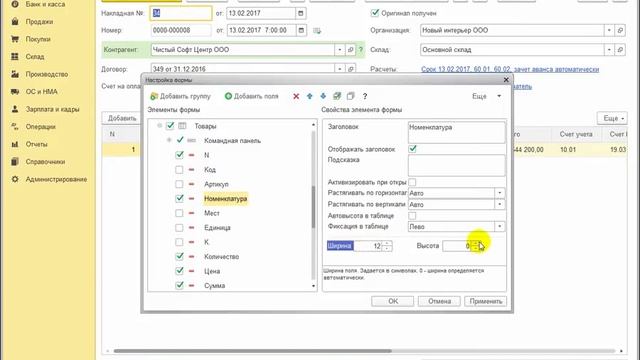This screenshot has height=360, width=640.
Task: Move element up with blue arrow
Action: pos(309,96)
